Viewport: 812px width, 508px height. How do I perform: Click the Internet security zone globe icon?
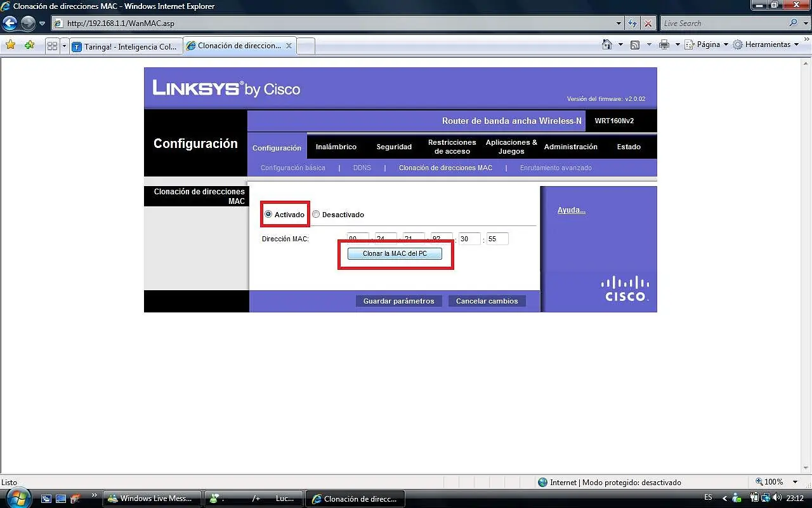click(542, 482)
